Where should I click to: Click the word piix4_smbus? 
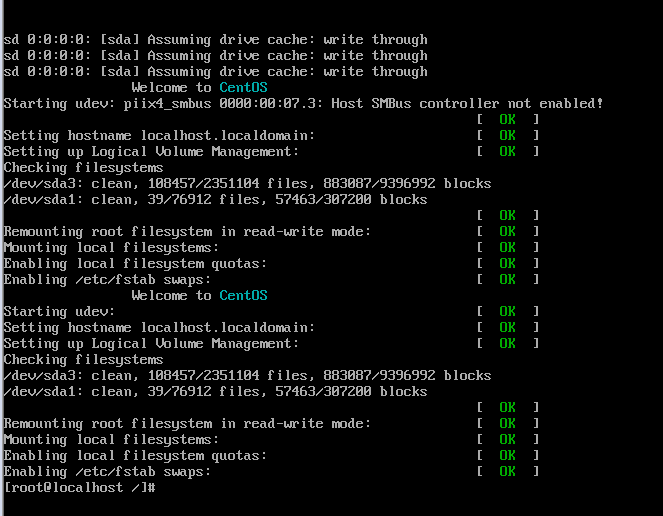click(167, 104)
